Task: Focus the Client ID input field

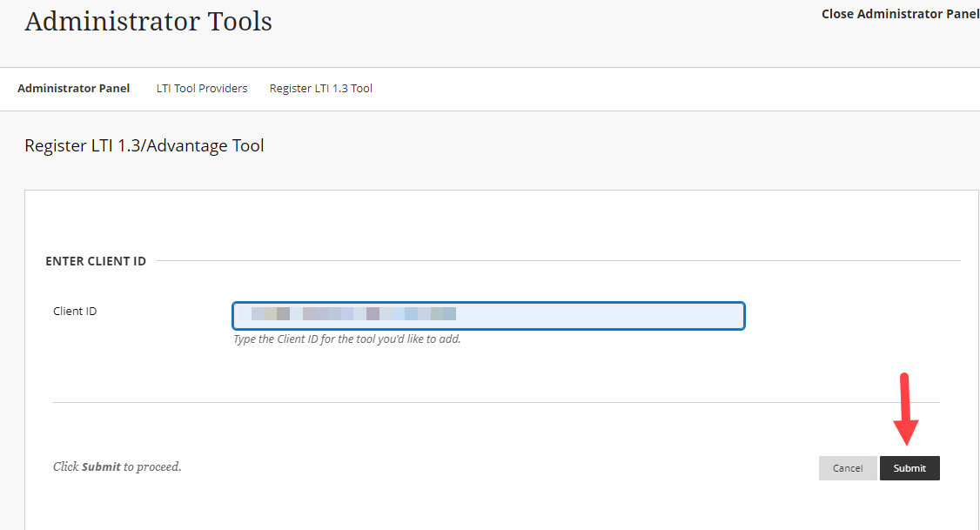Action: pyautogui.click(x=488, y=315)
